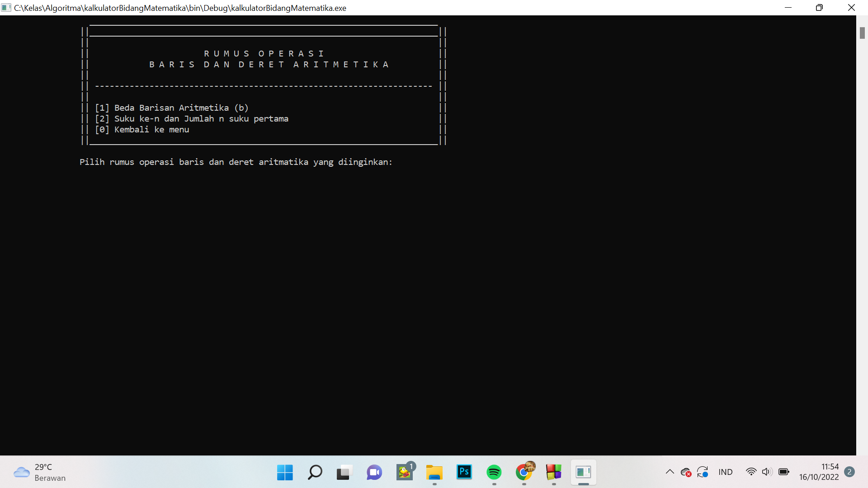Viewport: 868px width, 488px height.
Task: Select the active kalkulatorBidangMatematika app on taskbar
Action: (583, 472)
